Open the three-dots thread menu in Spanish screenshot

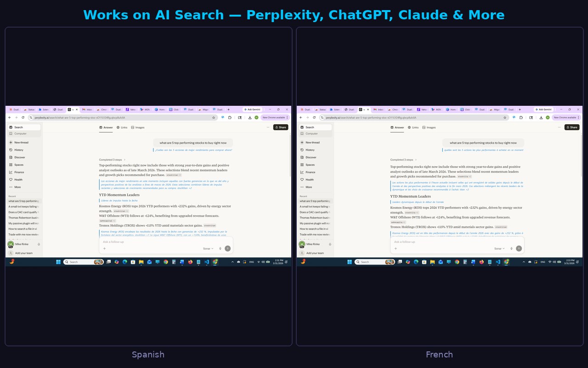(268, 127)
